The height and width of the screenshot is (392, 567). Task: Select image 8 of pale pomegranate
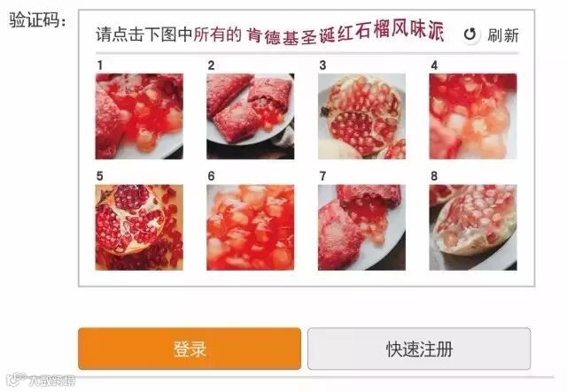click(x=473, y=227)
